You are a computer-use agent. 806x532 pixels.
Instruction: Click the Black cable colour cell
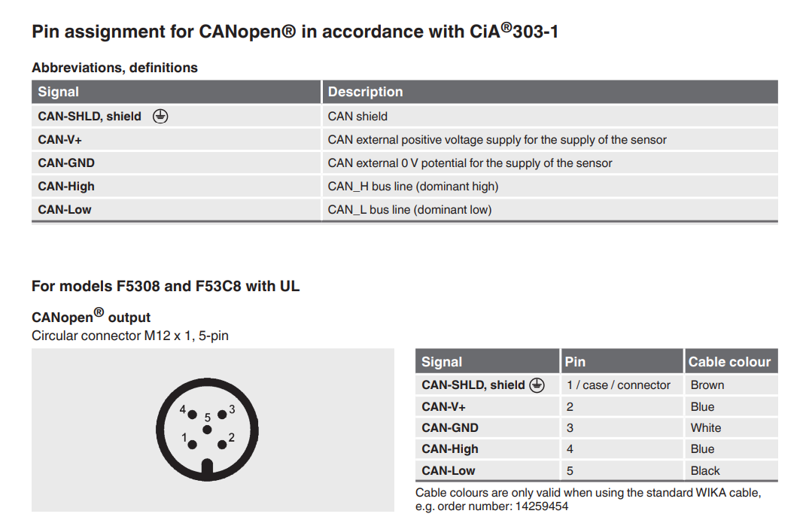tap(705, 470)
